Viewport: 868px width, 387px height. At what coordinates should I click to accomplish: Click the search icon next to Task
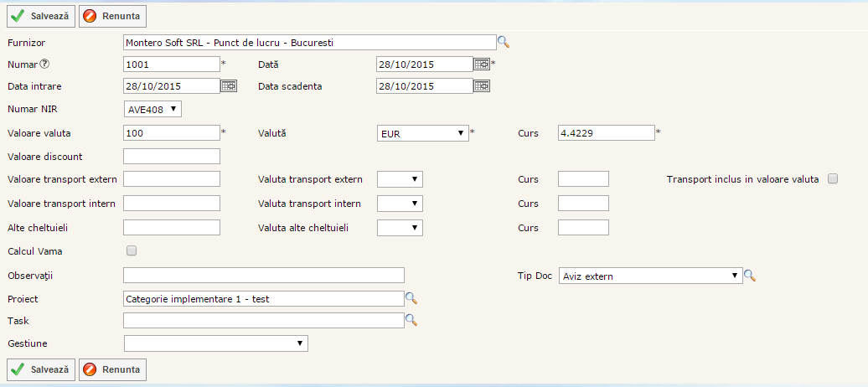(411, 320)
